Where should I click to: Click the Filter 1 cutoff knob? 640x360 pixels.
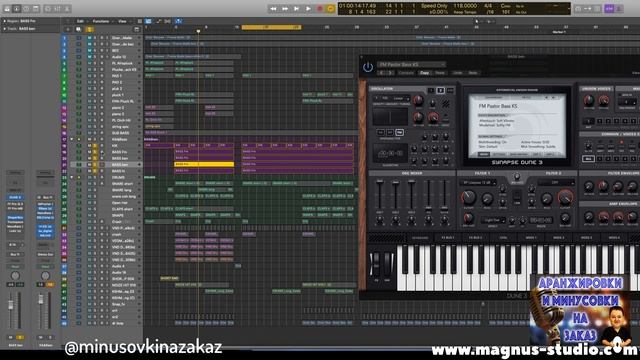[x=469, y=197]
